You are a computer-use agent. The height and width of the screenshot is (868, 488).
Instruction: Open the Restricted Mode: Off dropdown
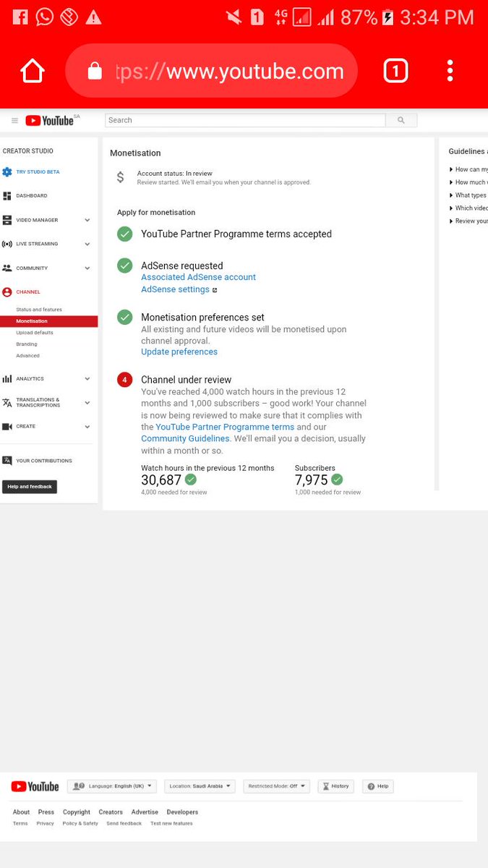click(276, 786)
